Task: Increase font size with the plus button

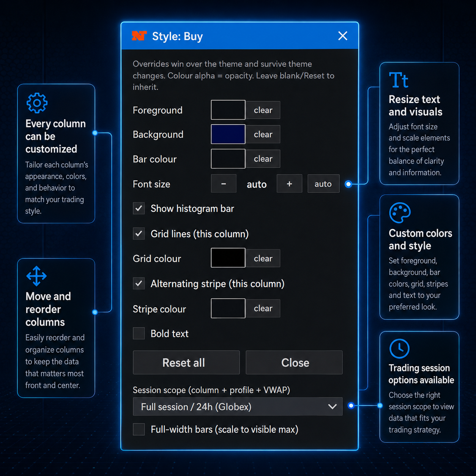Action: coord(289,184)
